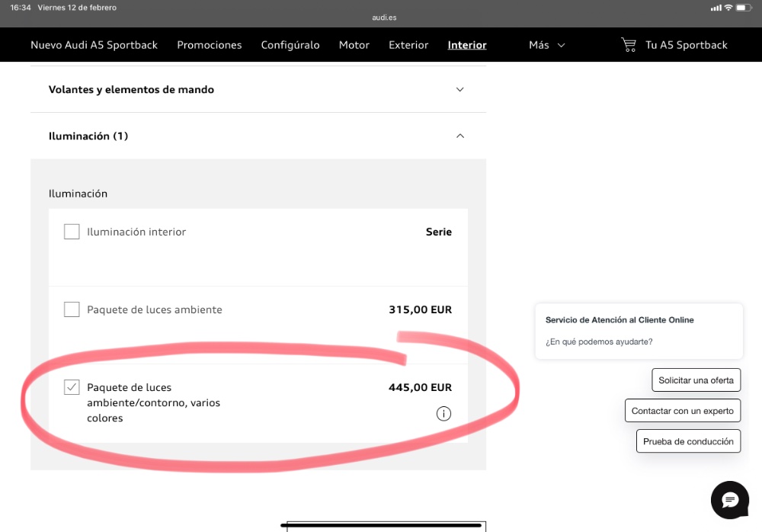The height and width of the screenshot is (532, 762).
Task: Click Contactar con un experto button
Action: [x=682, y=411]
